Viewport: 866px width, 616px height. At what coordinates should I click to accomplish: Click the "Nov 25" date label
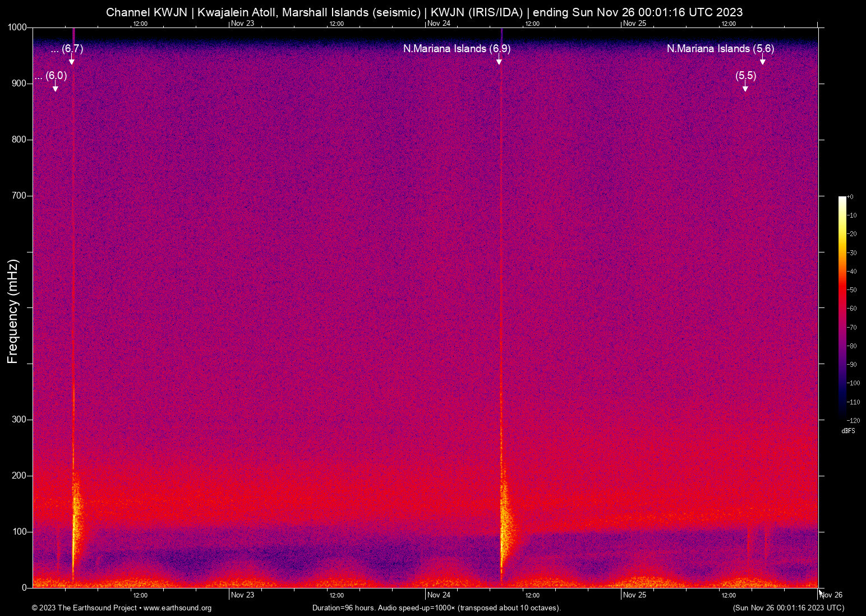coord(635,595)
